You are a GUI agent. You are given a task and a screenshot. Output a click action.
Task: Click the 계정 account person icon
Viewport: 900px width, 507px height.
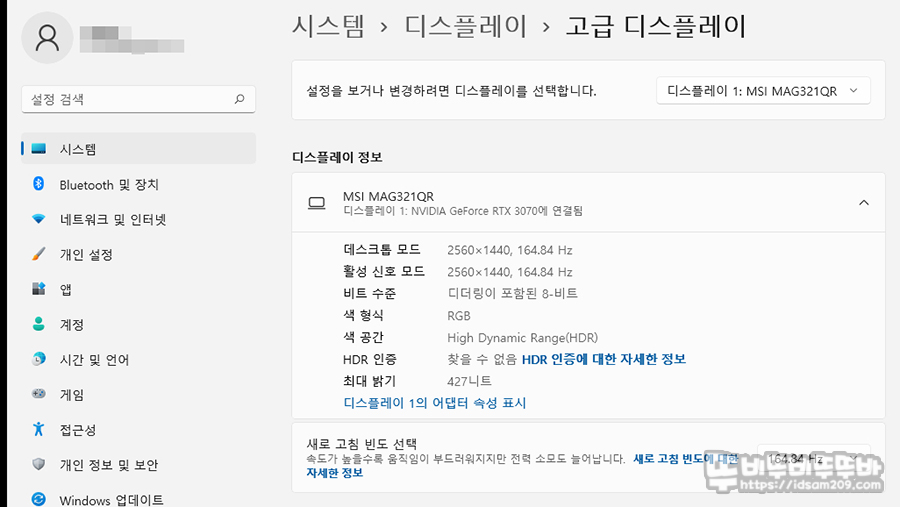point(38,324)
